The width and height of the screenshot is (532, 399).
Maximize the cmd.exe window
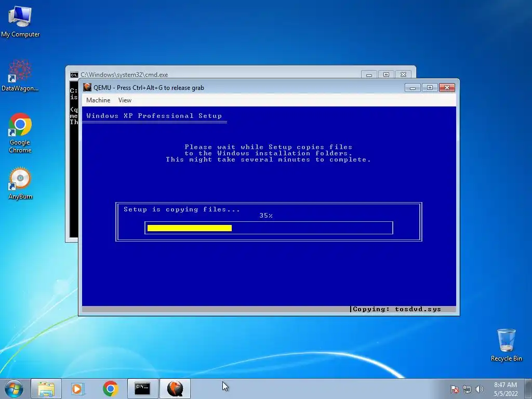coord(386,75)
